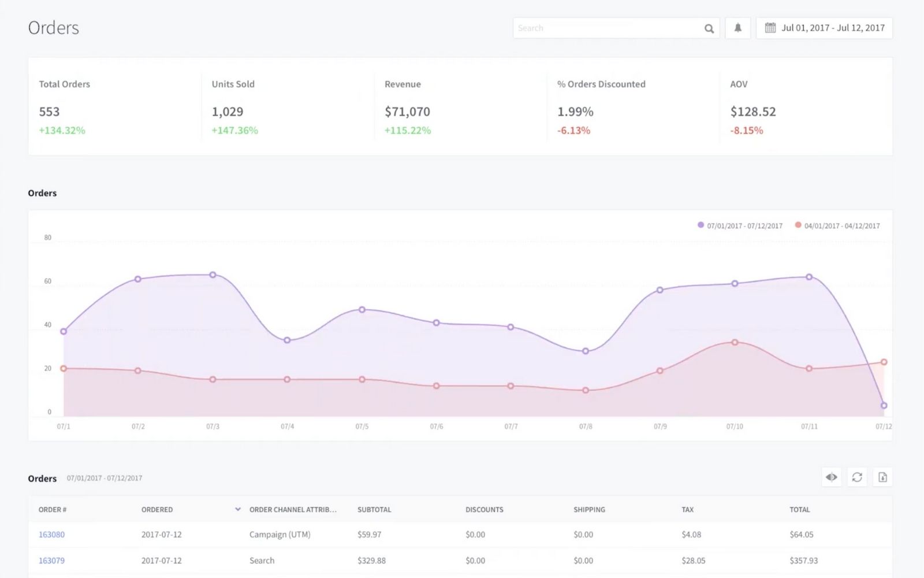Screen dimensions: 924x578
Task: Click the Total Orders value 553
Action: click(x=49, y=112)
